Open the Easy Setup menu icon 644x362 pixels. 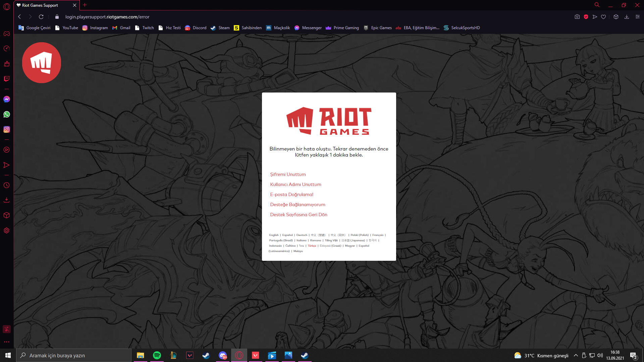tap(638, 17)
